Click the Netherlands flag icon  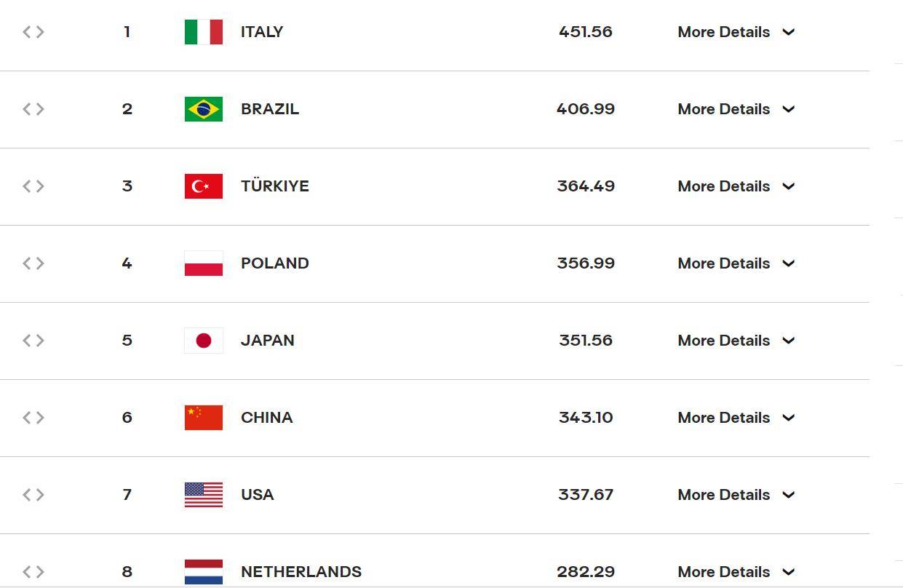204,572
